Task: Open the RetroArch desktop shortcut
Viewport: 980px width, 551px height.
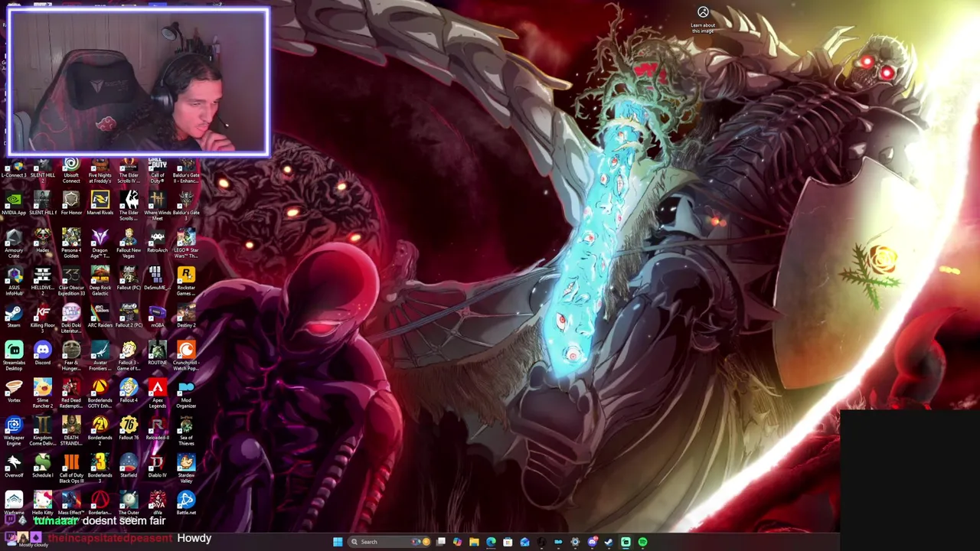Action: 157,241
